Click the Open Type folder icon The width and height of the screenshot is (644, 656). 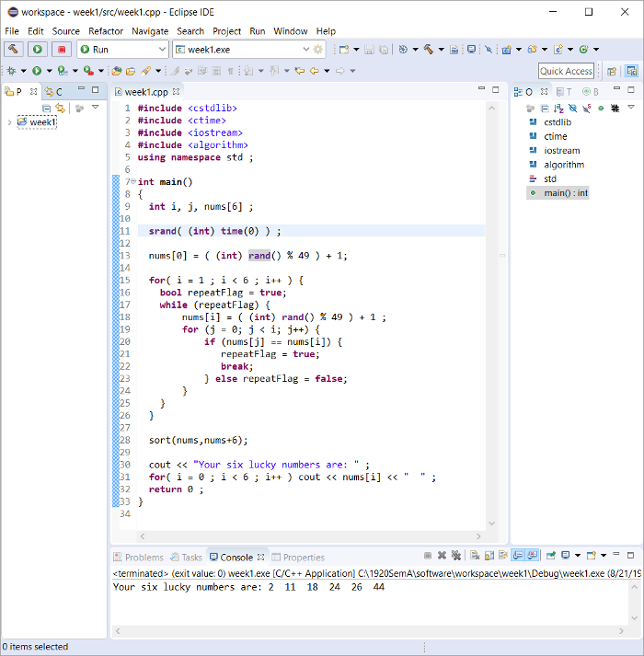[117, 71]
